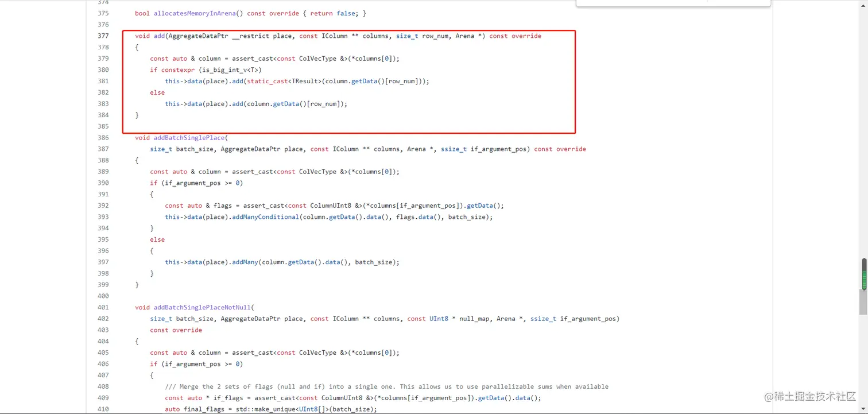Click the allocatesMemoryInArena function name
868x414 pixels.
195,13
